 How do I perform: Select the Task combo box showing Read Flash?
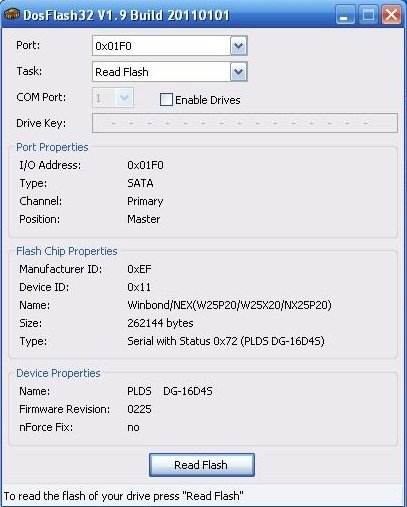169,72
